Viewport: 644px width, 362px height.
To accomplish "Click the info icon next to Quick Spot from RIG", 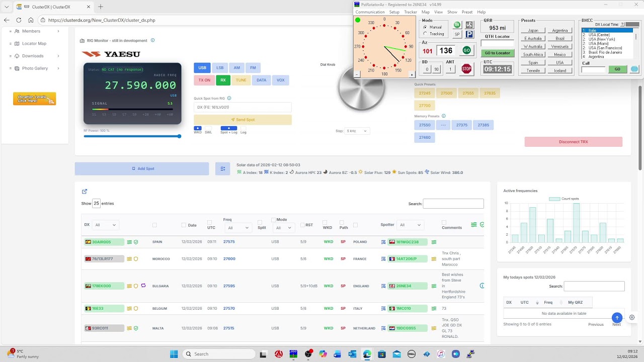I will (x=229, y=98).
